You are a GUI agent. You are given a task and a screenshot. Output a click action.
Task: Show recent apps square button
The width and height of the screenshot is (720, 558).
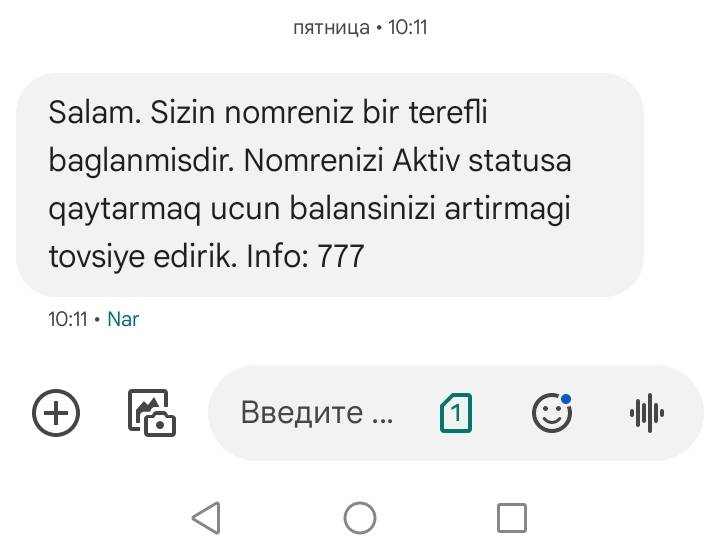click(512, 518)
